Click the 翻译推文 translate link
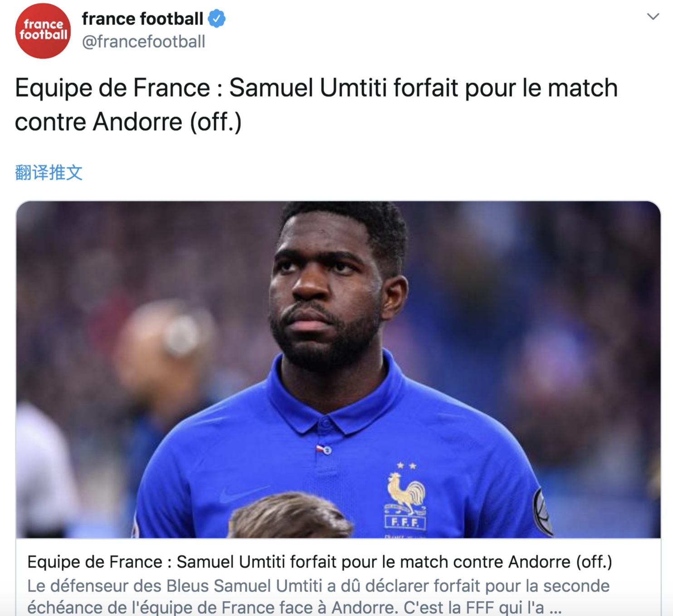This screenshot has height=616, width=673. (49, 173)
